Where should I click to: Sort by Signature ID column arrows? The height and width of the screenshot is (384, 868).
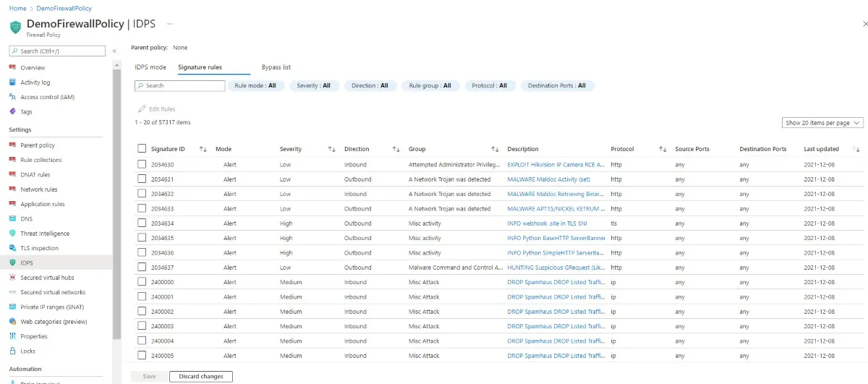tap(203, 149)
